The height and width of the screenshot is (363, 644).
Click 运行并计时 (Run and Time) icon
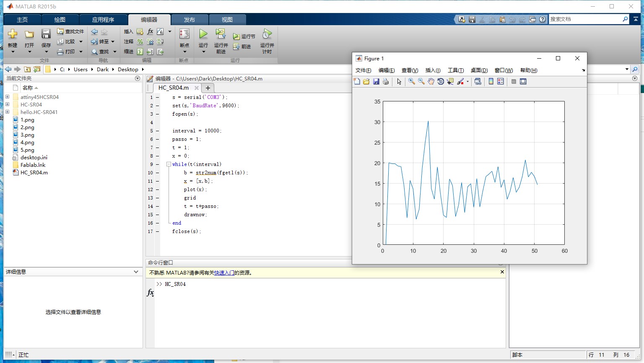267,34
